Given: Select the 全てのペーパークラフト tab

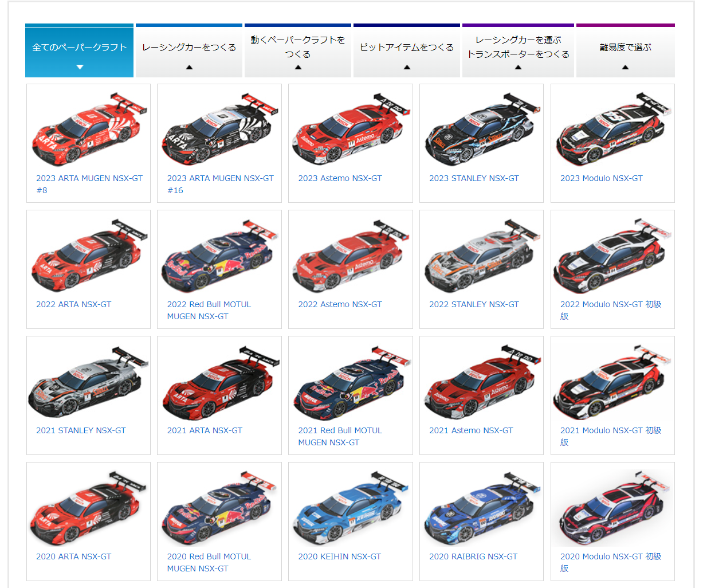Looking at the screenshot, I should (80, 50).
